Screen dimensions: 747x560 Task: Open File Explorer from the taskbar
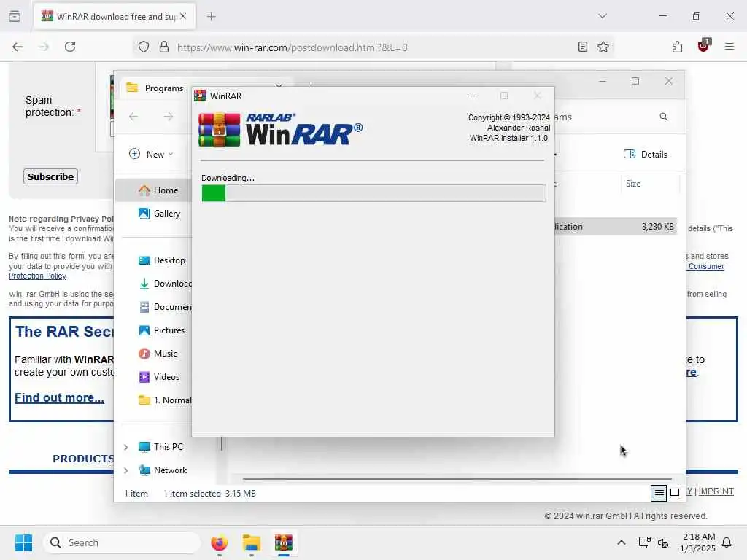click(251, 542)
